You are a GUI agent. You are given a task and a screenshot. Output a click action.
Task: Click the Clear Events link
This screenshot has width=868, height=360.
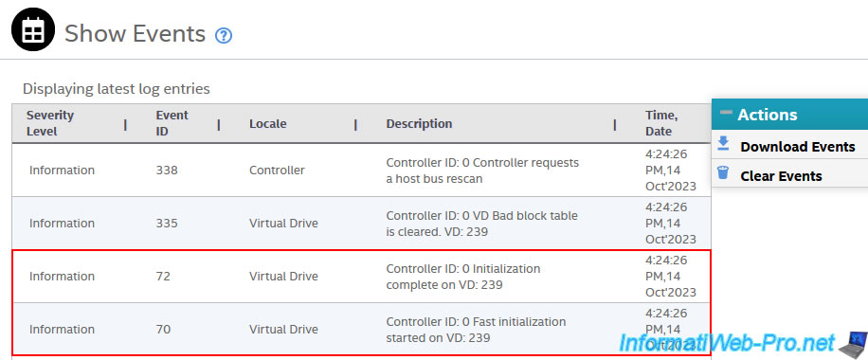point(781,176)
